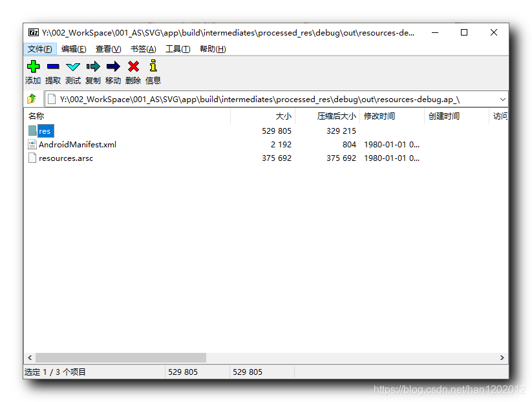Click the blue Extract (提取) minus icon
The height and width of the screenshot is (402, 532).
pos(53,67)
